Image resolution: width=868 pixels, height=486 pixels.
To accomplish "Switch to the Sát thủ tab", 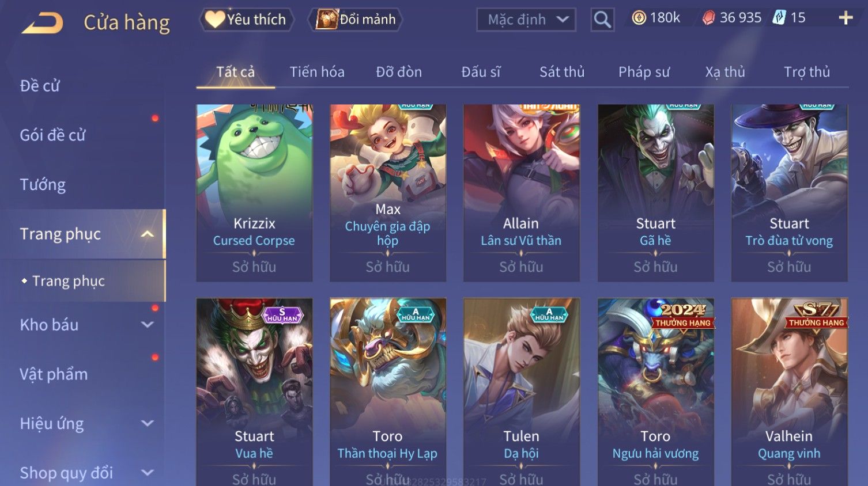I will pyautogui.click(x=562, y=72).
